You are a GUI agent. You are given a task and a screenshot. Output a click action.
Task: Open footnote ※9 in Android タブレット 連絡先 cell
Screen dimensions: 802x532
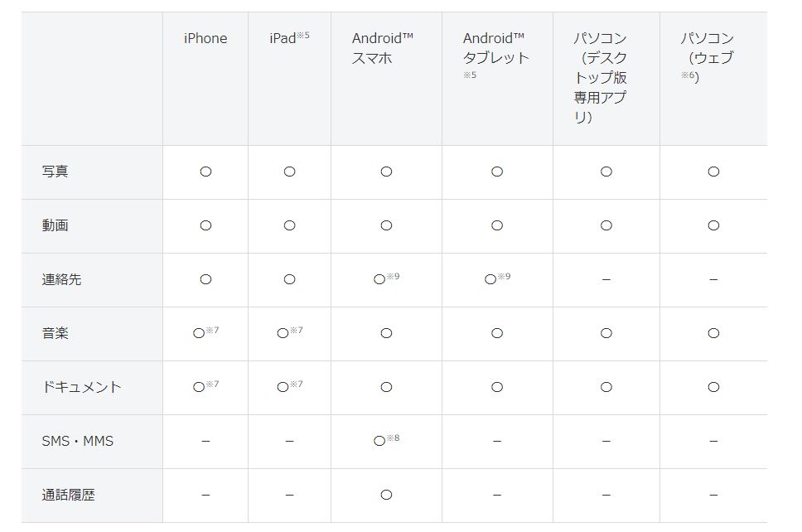(505, 276)
